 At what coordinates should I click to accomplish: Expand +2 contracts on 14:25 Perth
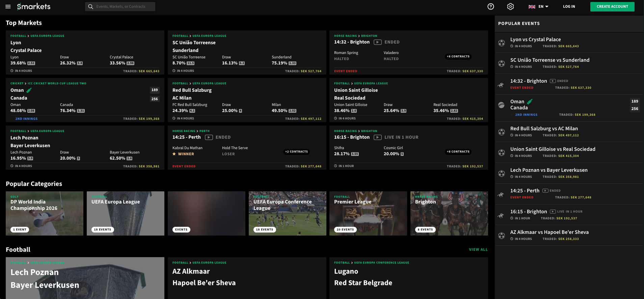[x=296, y=152]
